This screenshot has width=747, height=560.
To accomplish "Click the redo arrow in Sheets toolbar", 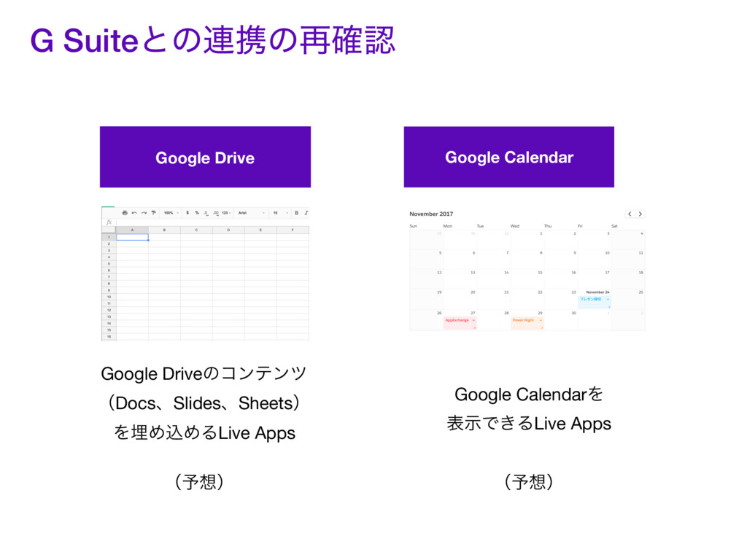I will click(144, 213).
